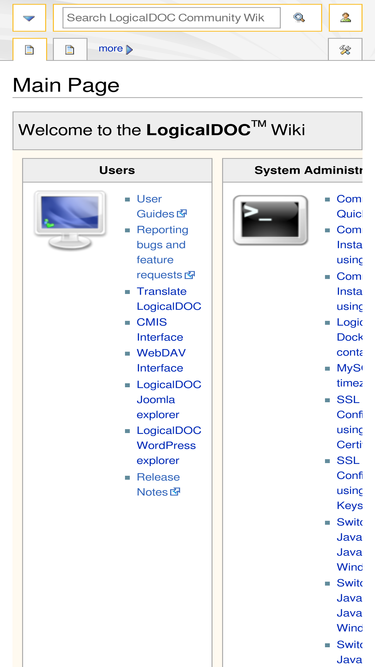Click the 'Welcome to the LogicalDOC Wiki' banner
Screen dimensions: 375x667
188,130
